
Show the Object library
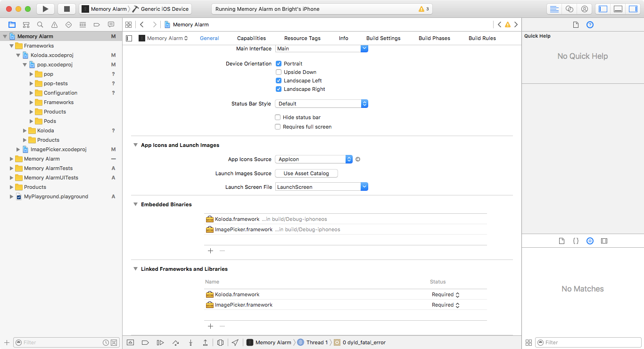point(590,241)
